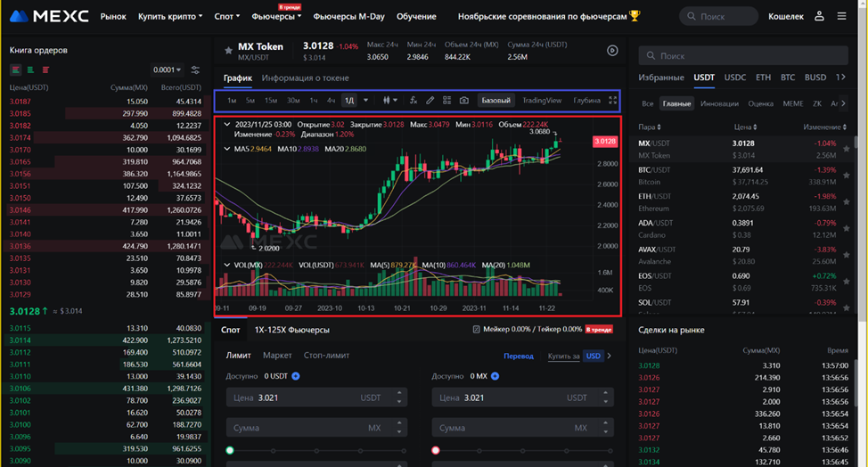The height and width of the screenshot is (467, 868).
Task: Click the Перевод link
Action: click(519, 356)
